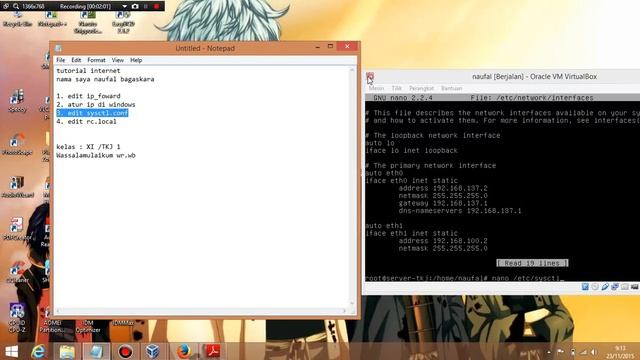Click the 'kelas : XI /TKJ 1' line
The height and width of the screenshot is (360, 640).
(x=89, y=147)
